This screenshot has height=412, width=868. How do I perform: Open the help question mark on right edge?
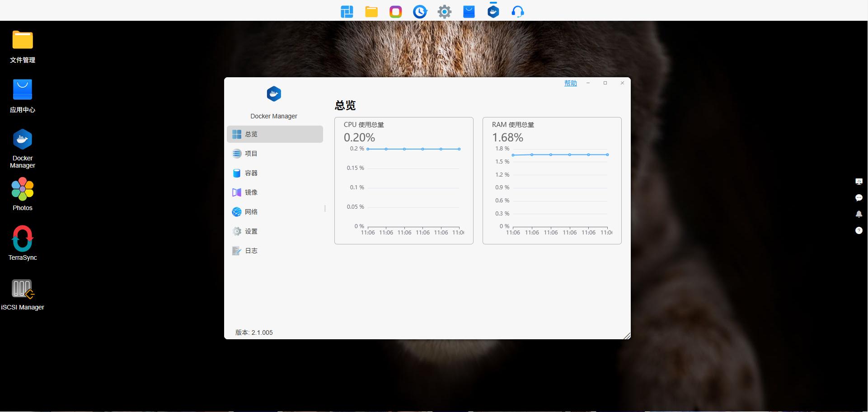click(859, 230)
